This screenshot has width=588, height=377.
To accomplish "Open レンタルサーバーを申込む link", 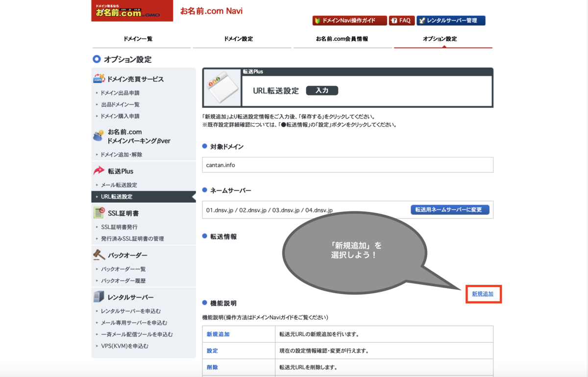I will pyautogui.click(x=130, y=311).
